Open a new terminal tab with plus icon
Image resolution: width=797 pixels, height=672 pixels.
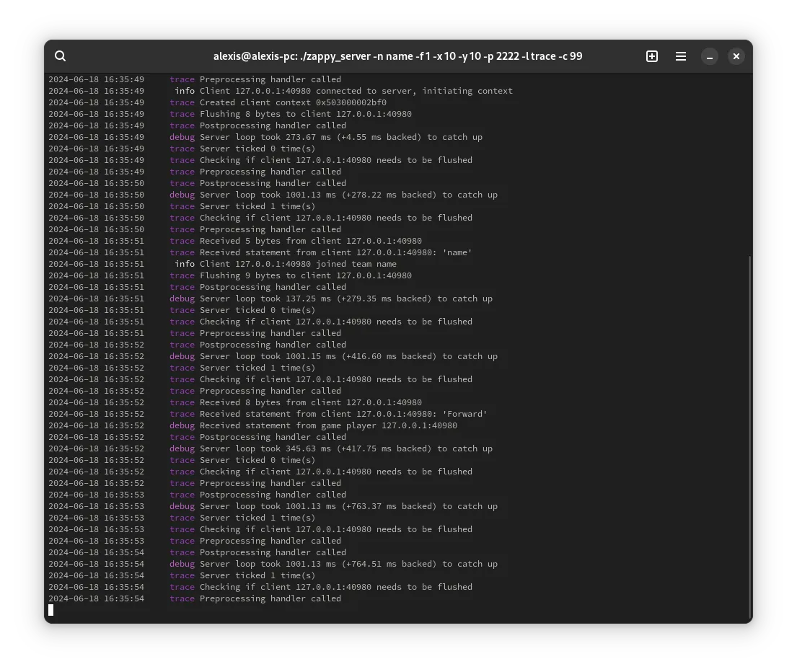pos(651,56)
